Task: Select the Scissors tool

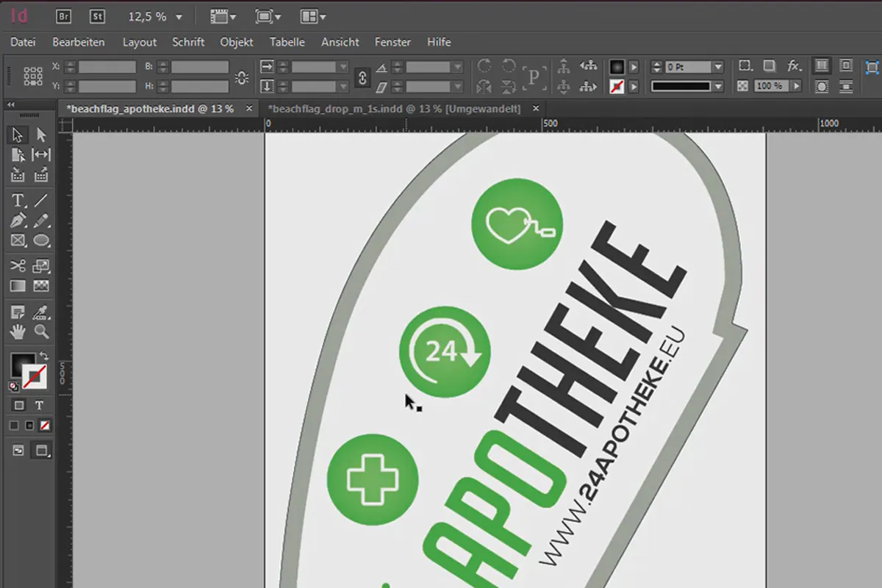Action: (18, 266)
